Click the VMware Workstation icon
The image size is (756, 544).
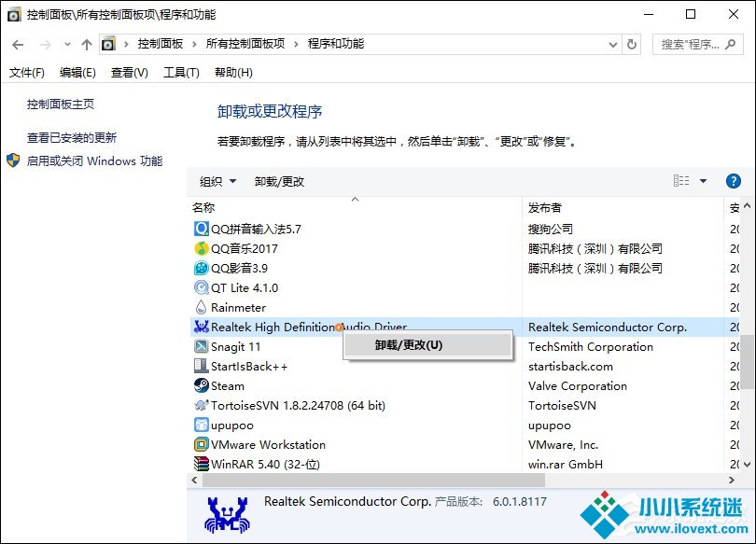(201, 444)
